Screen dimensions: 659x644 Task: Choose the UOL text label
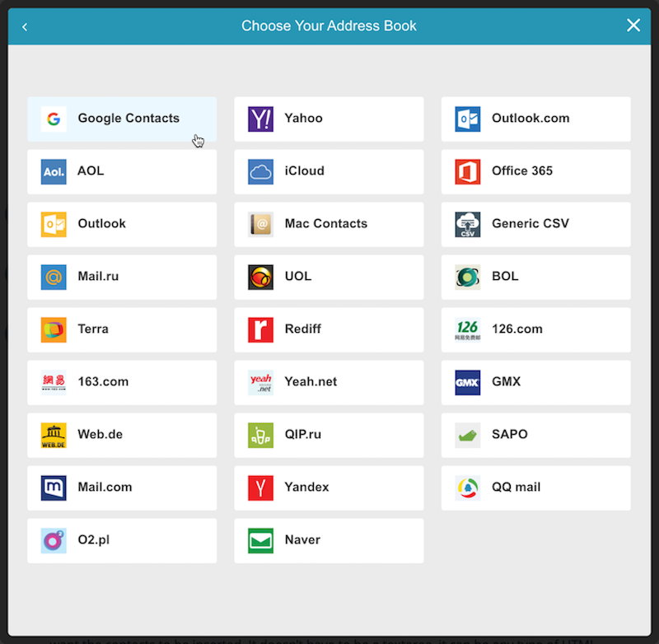(298, 276)
